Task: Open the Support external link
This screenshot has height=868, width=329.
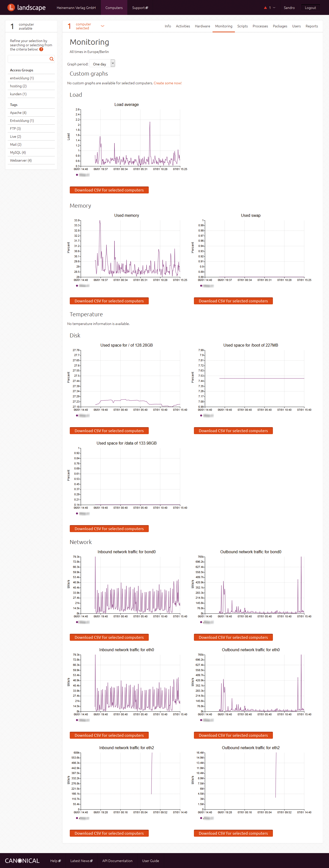Action: point(140,8)
